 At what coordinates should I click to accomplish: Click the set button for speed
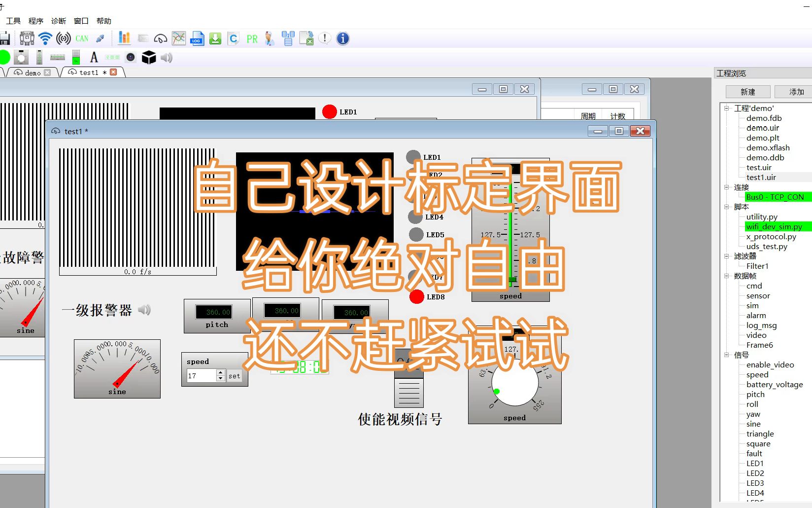click(234, 376)
